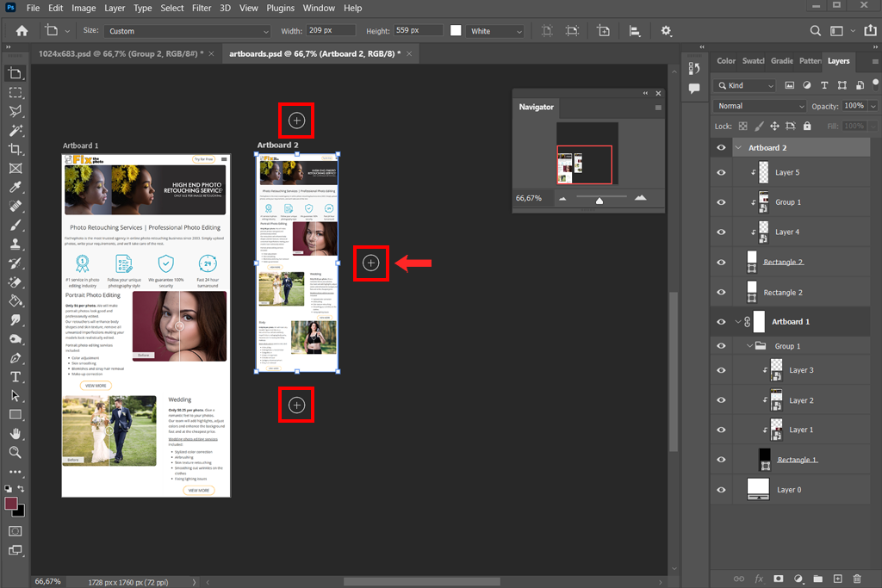The image size is (882, 588).
Task: Hide the Layer 5 layer
Action: coord(721,172)
